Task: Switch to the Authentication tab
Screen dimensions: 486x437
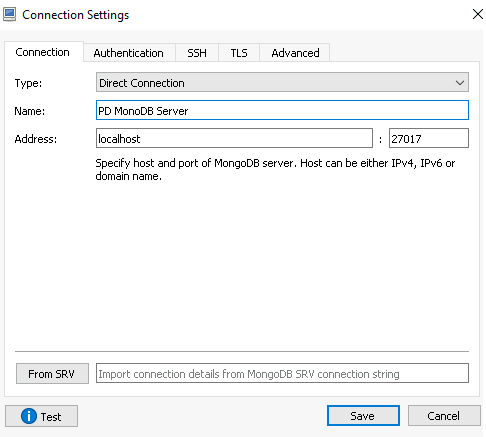Action: (x=129, y=53)
